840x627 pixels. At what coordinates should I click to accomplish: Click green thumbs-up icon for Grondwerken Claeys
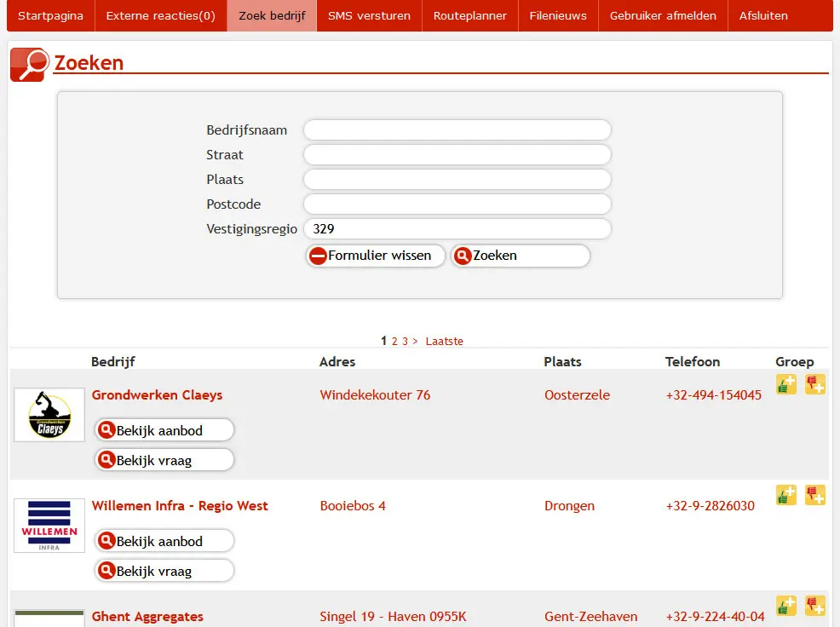tap(785, 385)
